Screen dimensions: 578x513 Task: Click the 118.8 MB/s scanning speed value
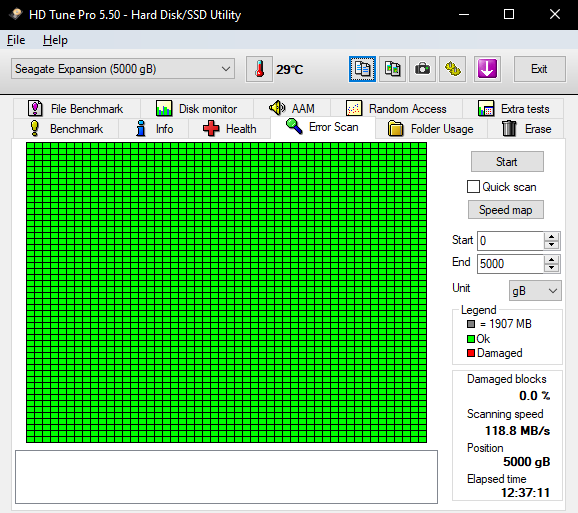[x=517, y=430]
